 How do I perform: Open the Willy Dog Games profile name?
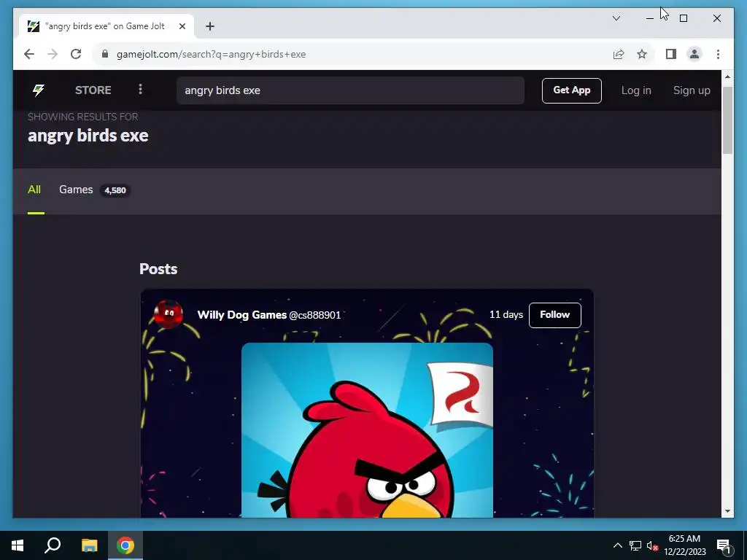[241, 315]
